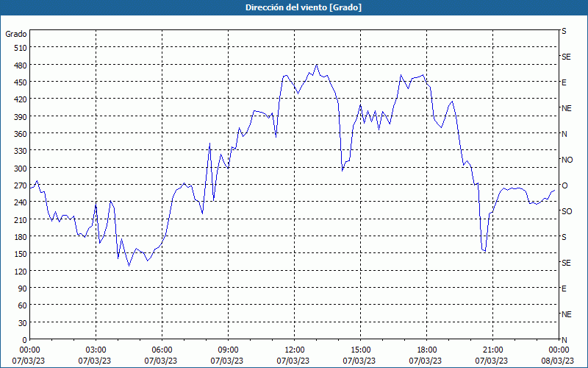Select the 240 value on the left axis
This screenshot has width=588, height=368.
point(21,202)
